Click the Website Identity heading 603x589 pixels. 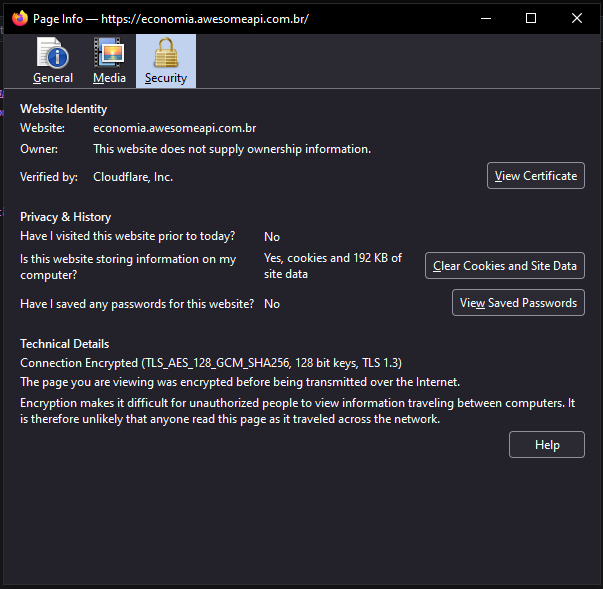coord(63,109)
